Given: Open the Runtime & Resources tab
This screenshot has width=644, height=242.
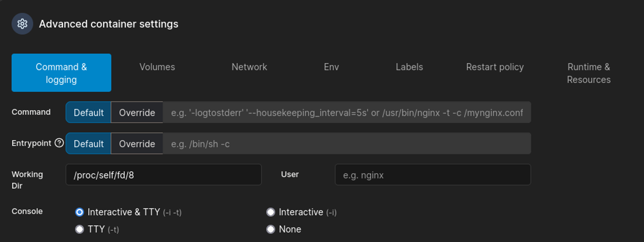Looking at the screenshot, I should [589, 73].
